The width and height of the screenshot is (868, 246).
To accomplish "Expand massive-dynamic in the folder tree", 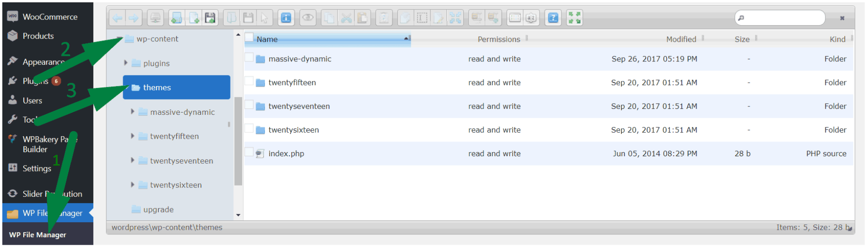I will [x=132, y=112].
